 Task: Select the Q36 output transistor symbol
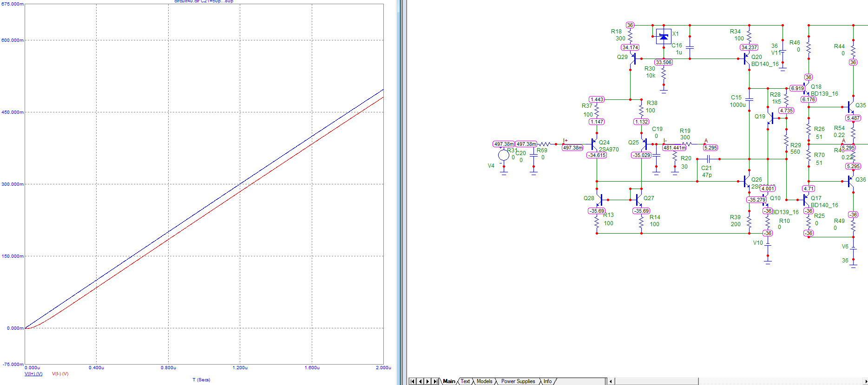850,181
